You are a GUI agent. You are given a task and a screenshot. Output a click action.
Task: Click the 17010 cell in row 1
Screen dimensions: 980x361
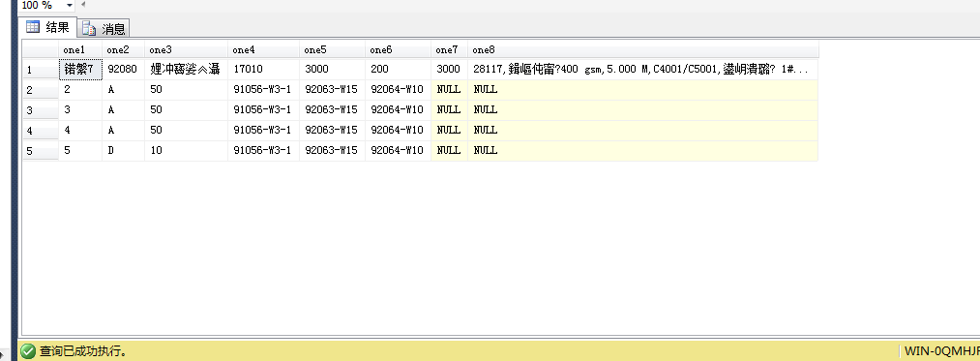pos(263,70)
